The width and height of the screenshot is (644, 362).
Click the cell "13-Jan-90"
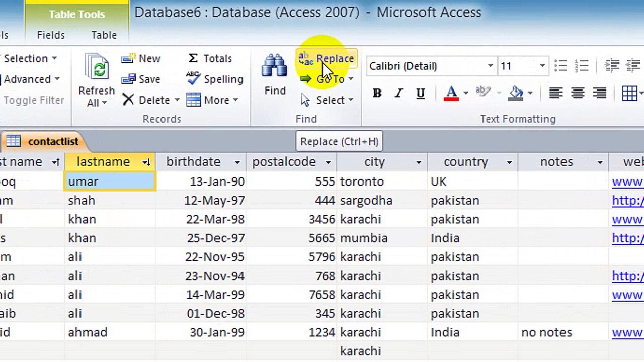201,182
